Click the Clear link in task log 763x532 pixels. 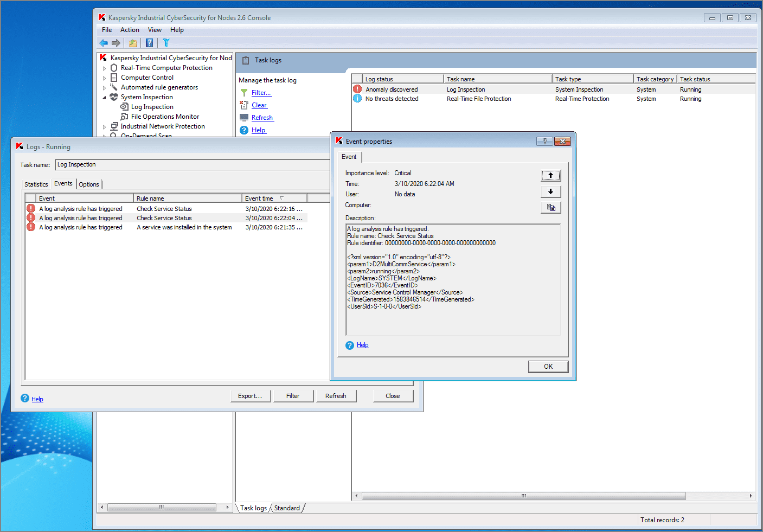coord(259,105)
